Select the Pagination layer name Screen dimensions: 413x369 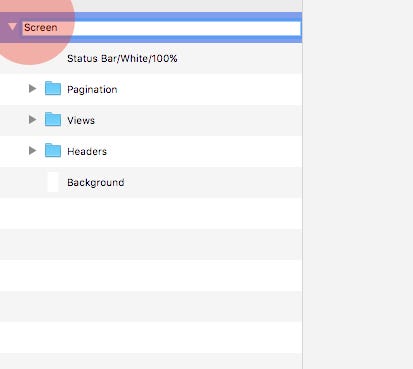point(92,90)
